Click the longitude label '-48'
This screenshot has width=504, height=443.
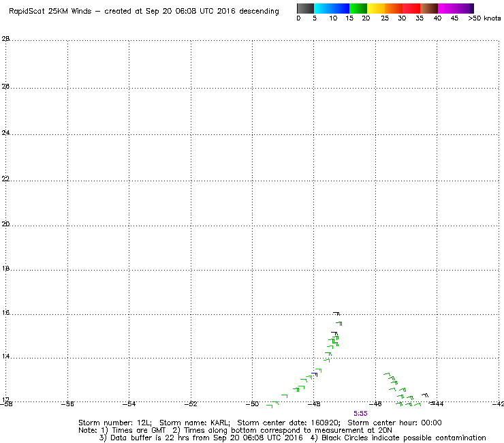tap(314, 404)
